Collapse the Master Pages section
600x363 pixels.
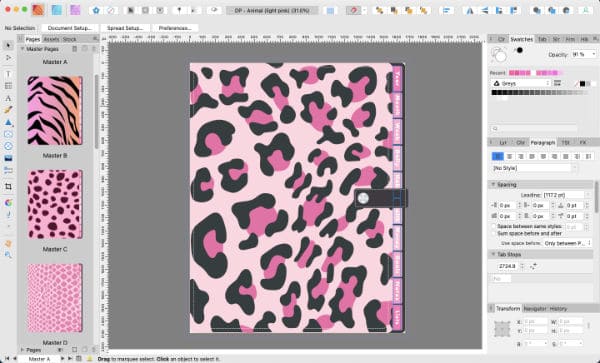tap(22, 49)
